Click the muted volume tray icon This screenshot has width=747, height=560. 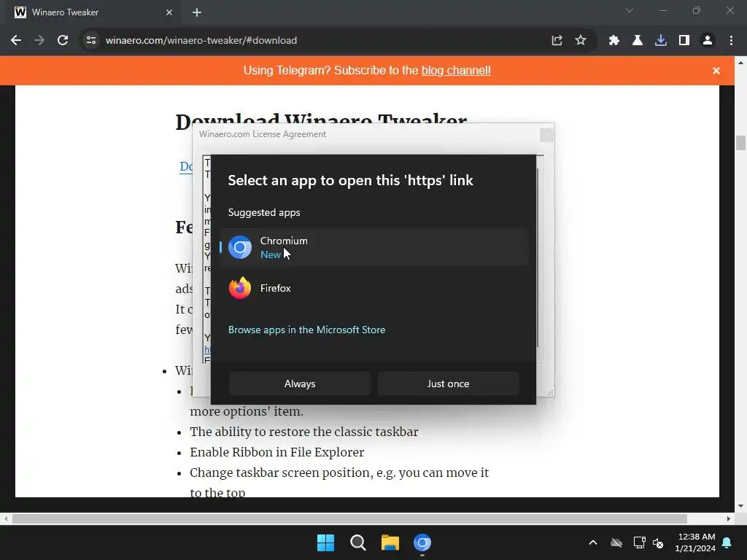click(x=658, y=542)
